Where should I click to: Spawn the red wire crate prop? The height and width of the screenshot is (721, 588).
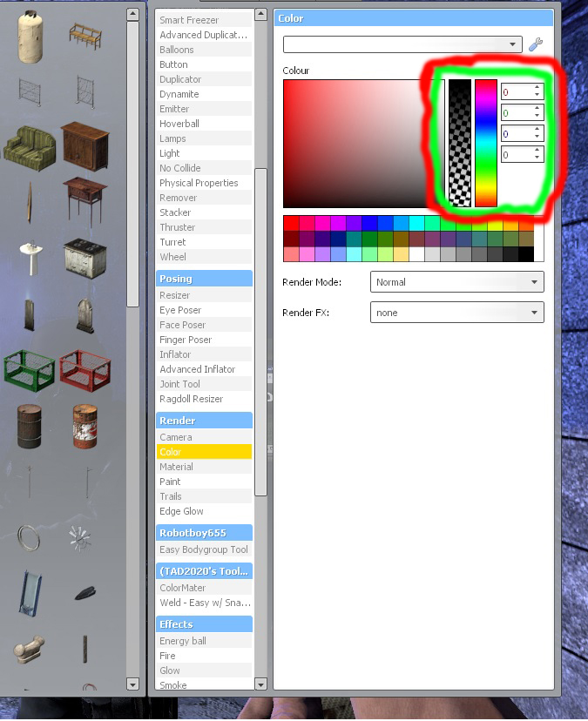point(85,371)
